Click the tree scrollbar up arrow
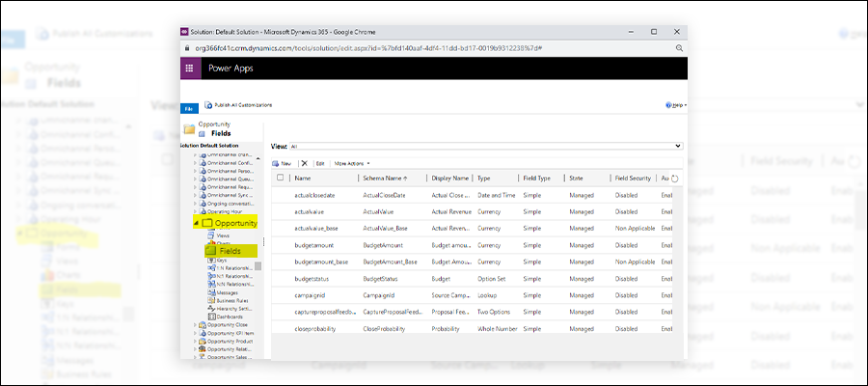 (258, 158)
